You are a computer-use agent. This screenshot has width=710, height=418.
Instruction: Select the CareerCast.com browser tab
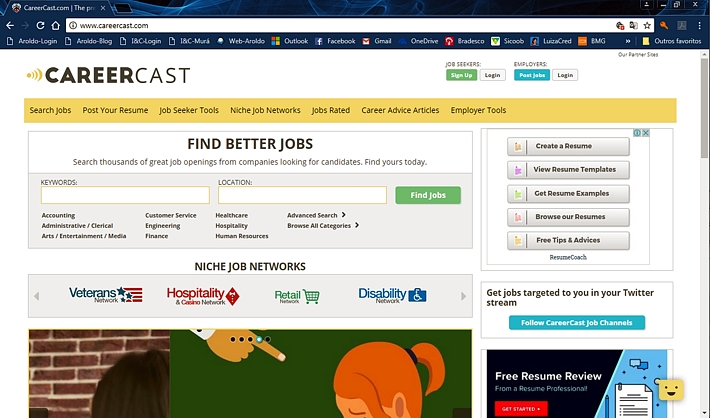tap(58, 8)
